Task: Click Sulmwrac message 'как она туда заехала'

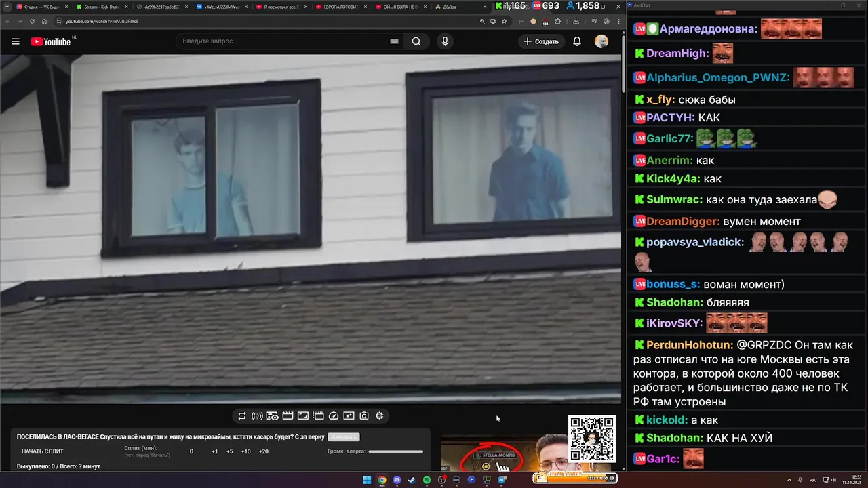Action: [x=762, y=200]
